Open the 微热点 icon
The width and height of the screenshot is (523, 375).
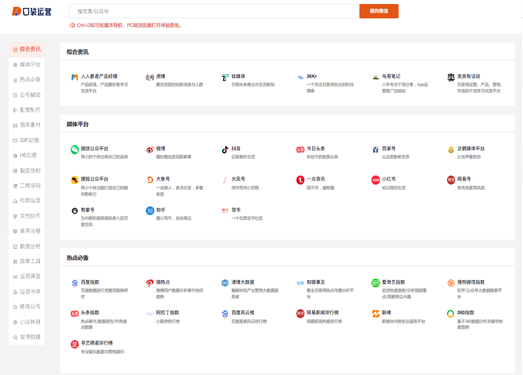point(150,283)
